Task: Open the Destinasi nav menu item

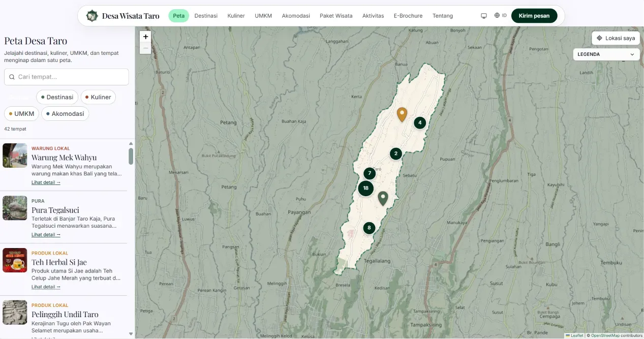Action: (206, 16)
